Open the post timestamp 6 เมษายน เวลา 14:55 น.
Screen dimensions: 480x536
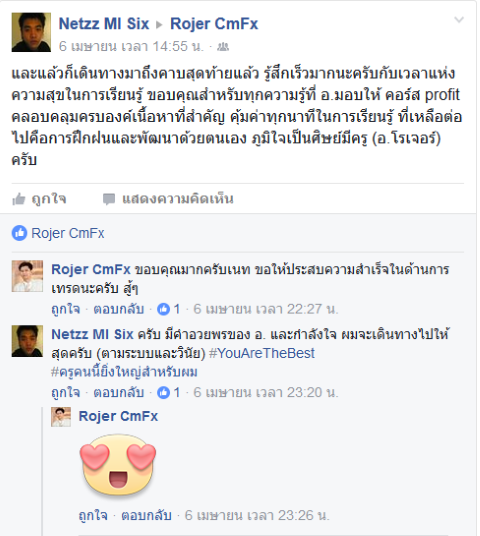pyautogui.click(x=131, y=46)
